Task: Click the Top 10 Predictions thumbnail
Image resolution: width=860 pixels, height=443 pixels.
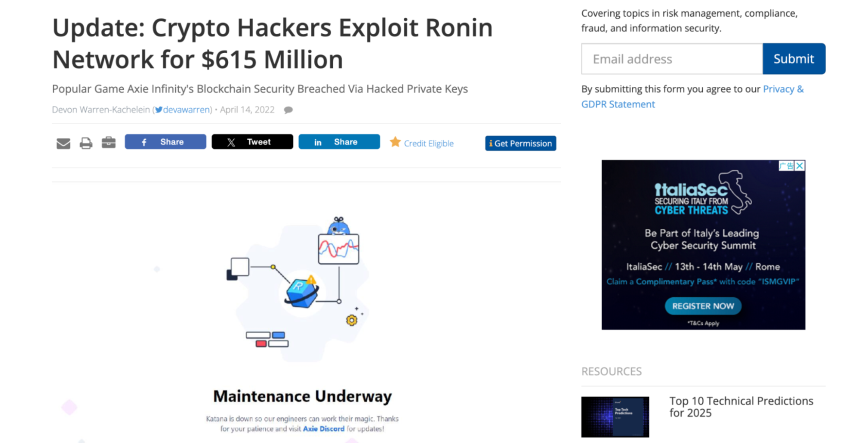Action: [615, 417]
